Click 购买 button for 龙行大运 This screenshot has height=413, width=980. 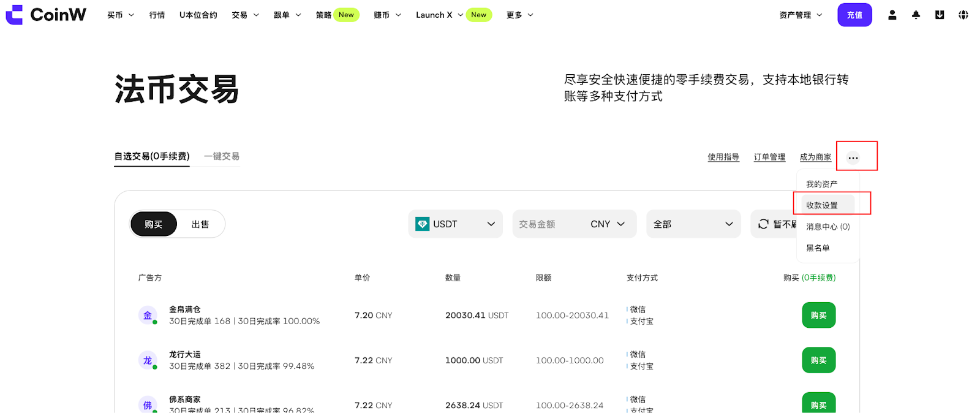(x=819, y=360)
